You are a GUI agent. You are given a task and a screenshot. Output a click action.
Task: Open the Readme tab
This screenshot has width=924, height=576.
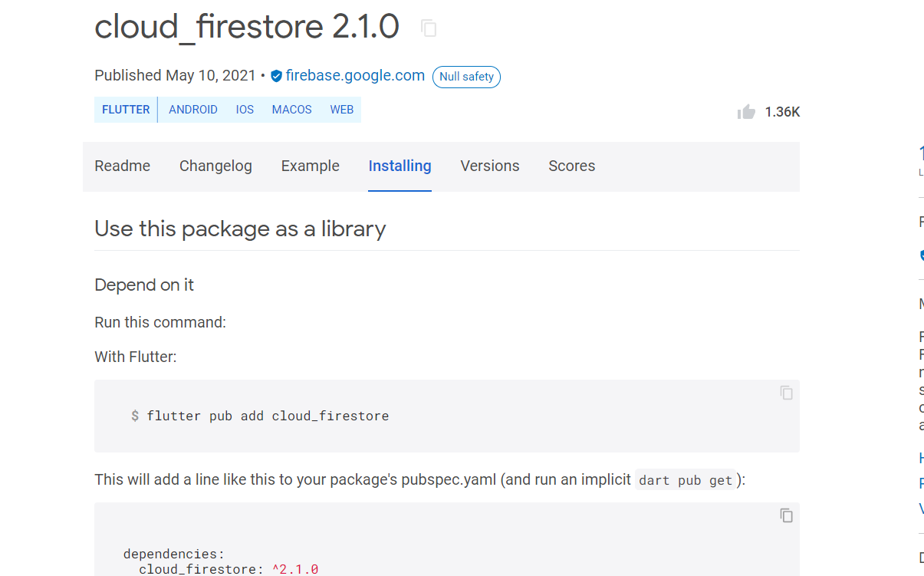click(x=123, y=166)
